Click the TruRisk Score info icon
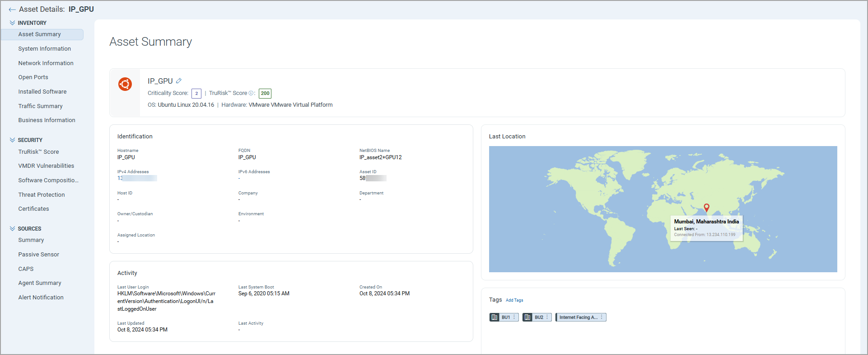 coord(251,93)
